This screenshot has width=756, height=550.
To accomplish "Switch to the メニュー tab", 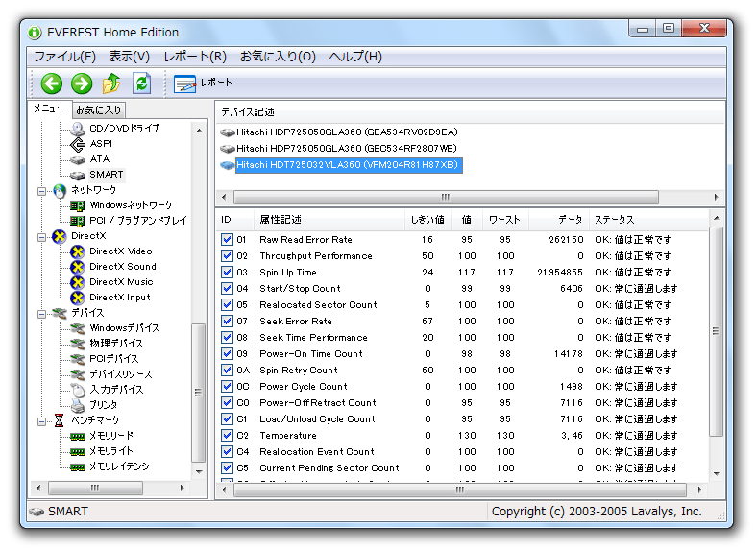I will coord(49,108).
